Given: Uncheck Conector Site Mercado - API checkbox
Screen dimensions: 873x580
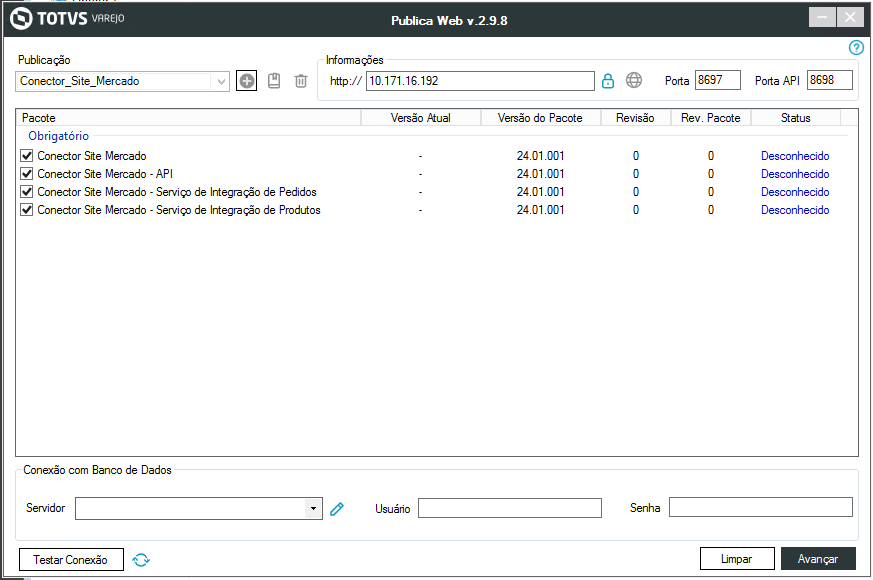Looking at the screenshot, I should [26, 174].
